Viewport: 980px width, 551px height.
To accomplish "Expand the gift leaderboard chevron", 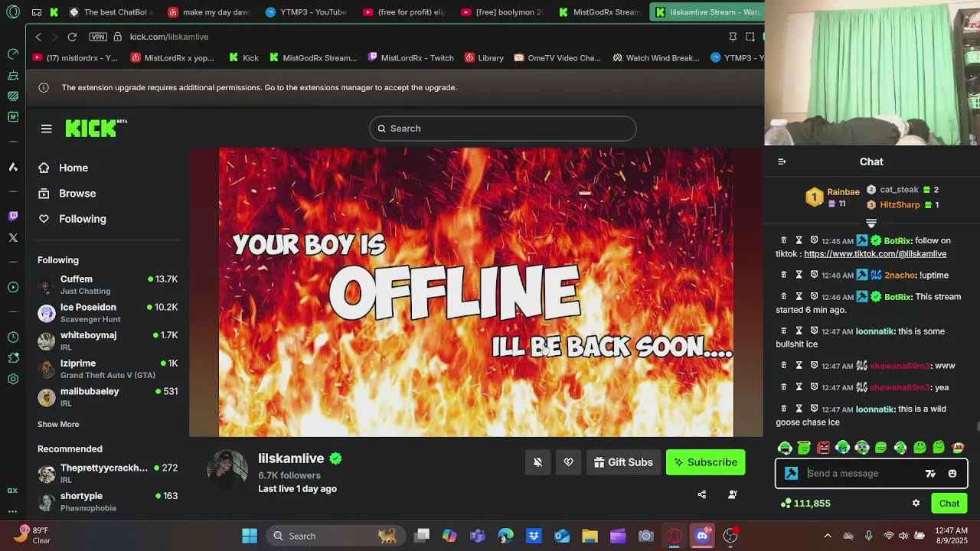I will pos(871,223).
